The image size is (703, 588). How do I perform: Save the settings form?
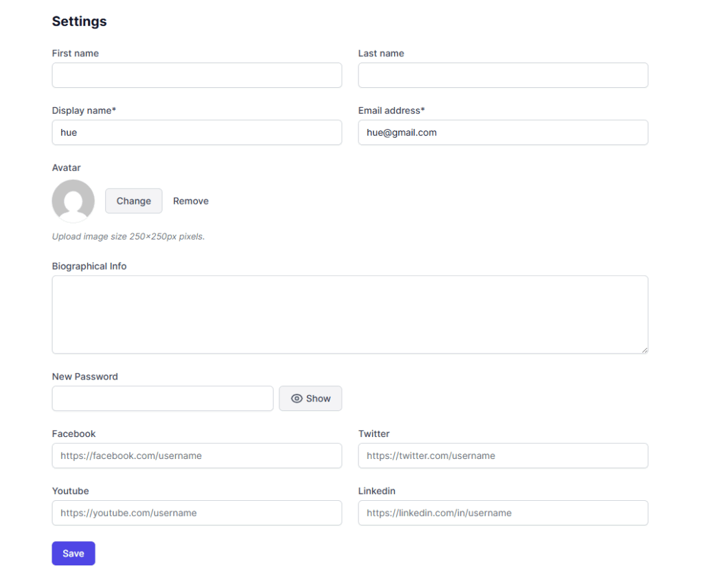click(73, 554)
